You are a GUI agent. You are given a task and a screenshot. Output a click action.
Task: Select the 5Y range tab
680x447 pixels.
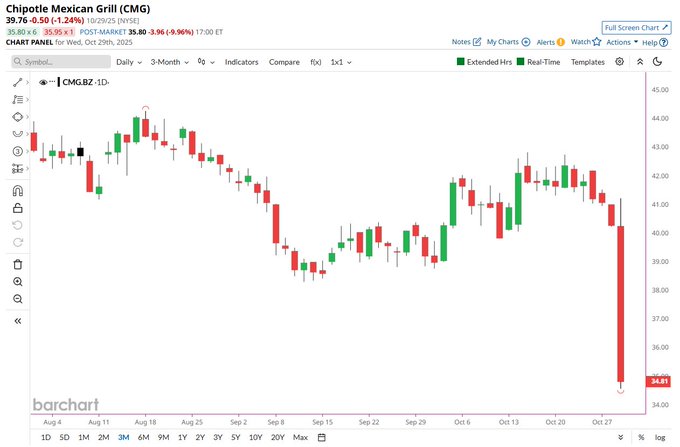235,437
